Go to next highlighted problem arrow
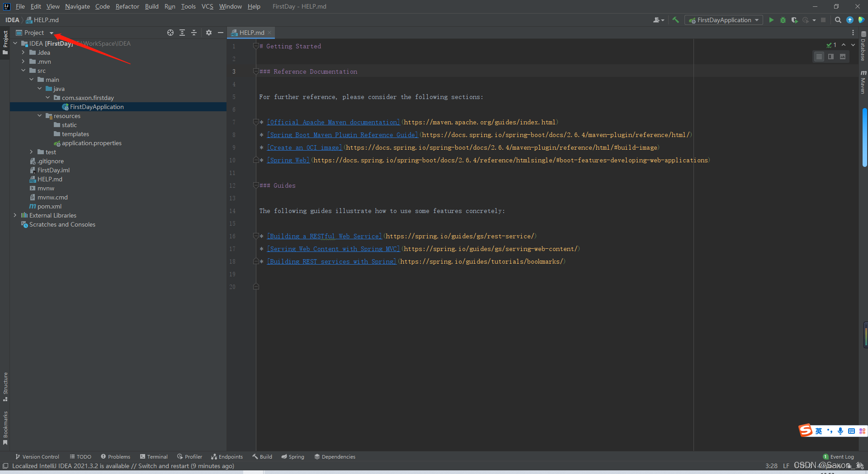 [x=853, y=45]
